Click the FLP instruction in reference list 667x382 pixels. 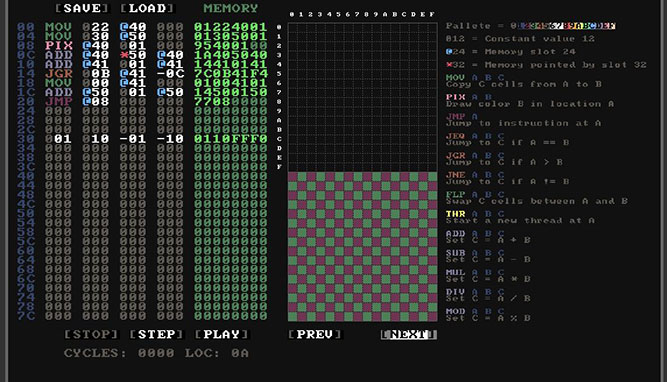point(456,194)
